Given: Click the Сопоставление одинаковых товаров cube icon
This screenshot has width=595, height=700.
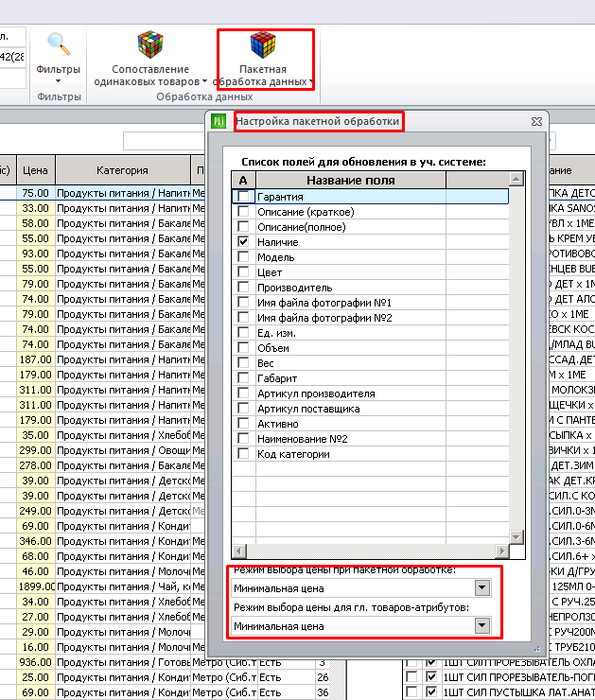Looking at the screenshot, I should (150, 44).
